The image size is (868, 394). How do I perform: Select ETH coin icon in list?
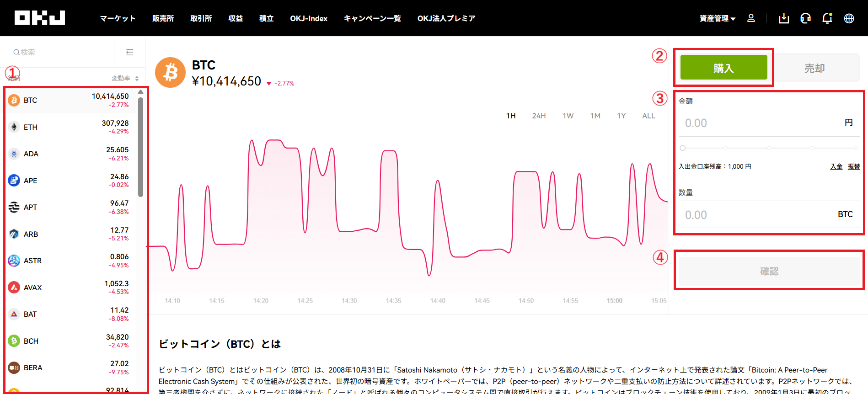point(14,127)
